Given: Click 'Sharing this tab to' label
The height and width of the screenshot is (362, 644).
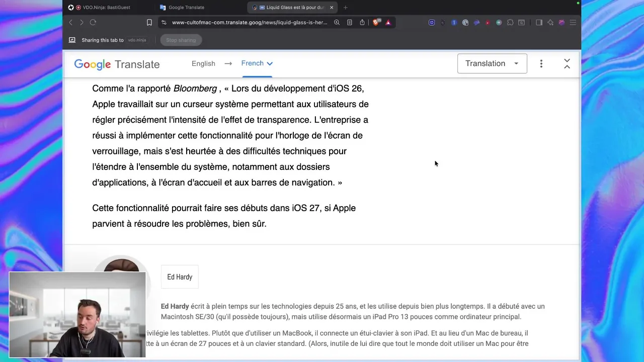Looking at the screenshot, I should click(103, 40).
